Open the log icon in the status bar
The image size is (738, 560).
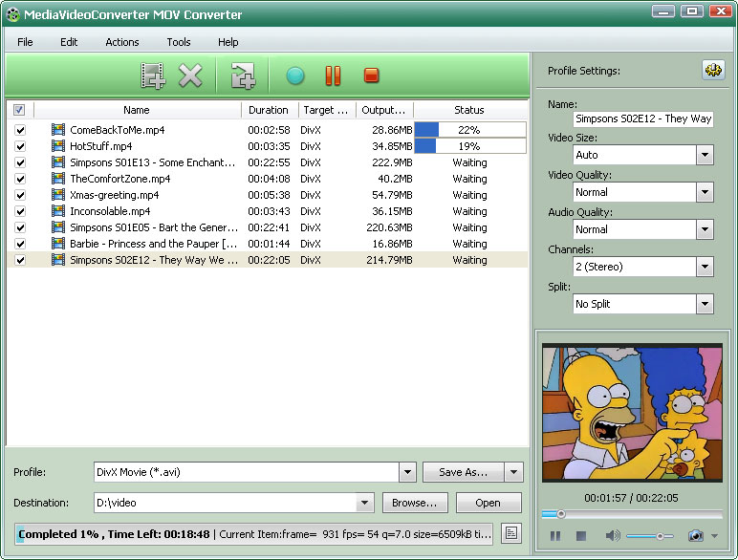[x=512, y=533]
